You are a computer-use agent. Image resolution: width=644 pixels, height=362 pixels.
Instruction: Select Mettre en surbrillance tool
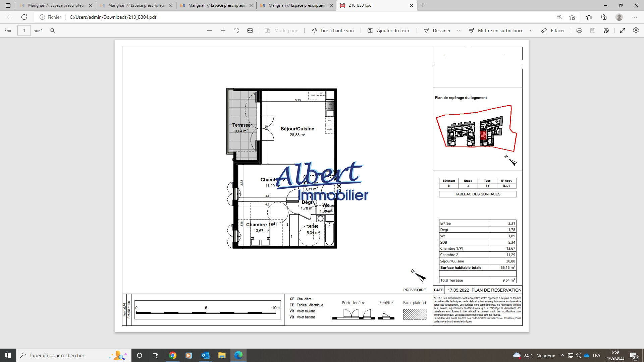click(496, 31)
